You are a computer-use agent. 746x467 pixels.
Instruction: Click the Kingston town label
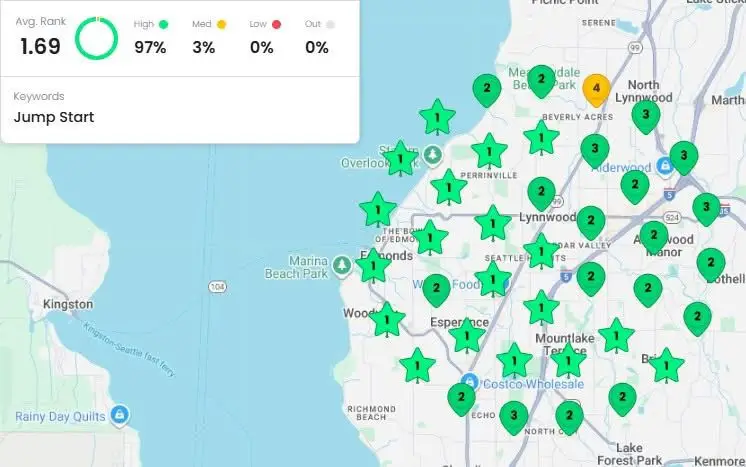68,304
